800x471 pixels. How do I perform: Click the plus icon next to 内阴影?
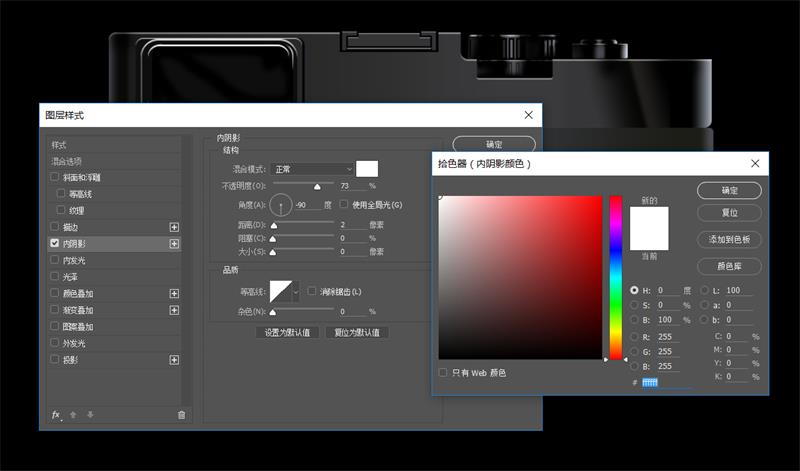(174, 243)
